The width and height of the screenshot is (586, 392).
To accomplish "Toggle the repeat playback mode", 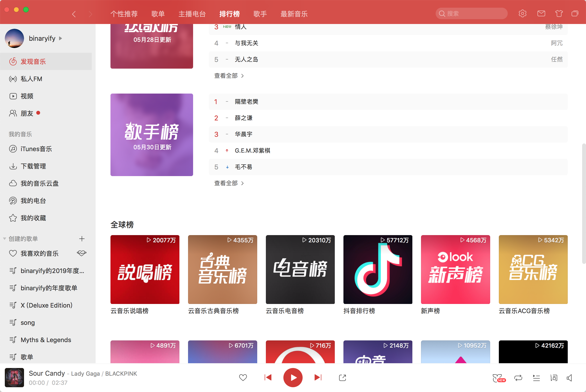I will (x=518, y=378).
